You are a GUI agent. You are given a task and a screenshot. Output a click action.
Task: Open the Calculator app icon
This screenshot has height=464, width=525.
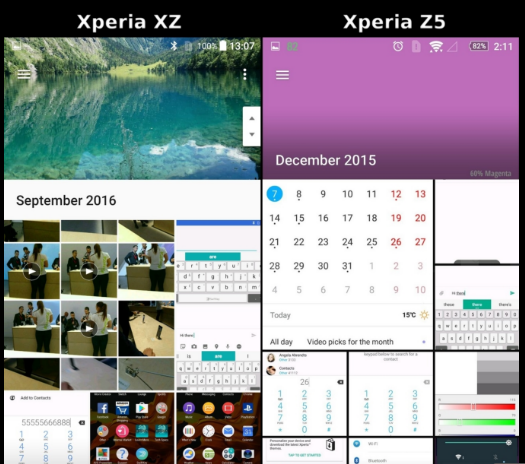pos(228,454)
